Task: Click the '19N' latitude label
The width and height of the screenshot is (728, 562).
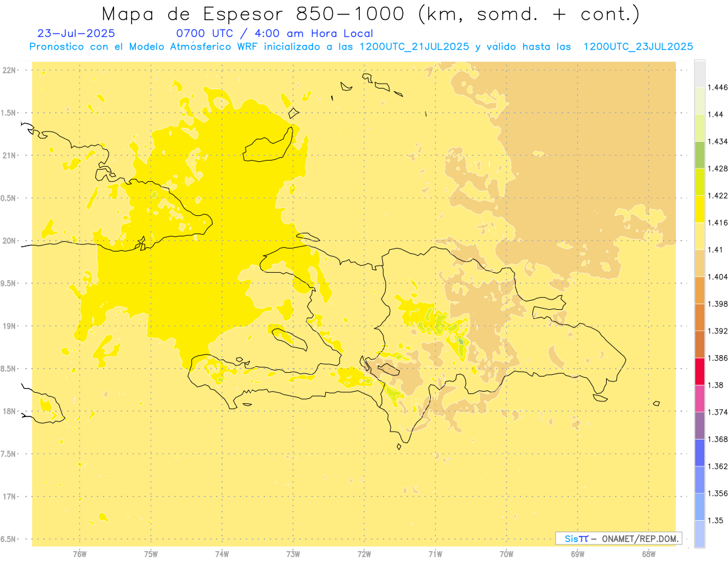Action: (x=9, y=326)
